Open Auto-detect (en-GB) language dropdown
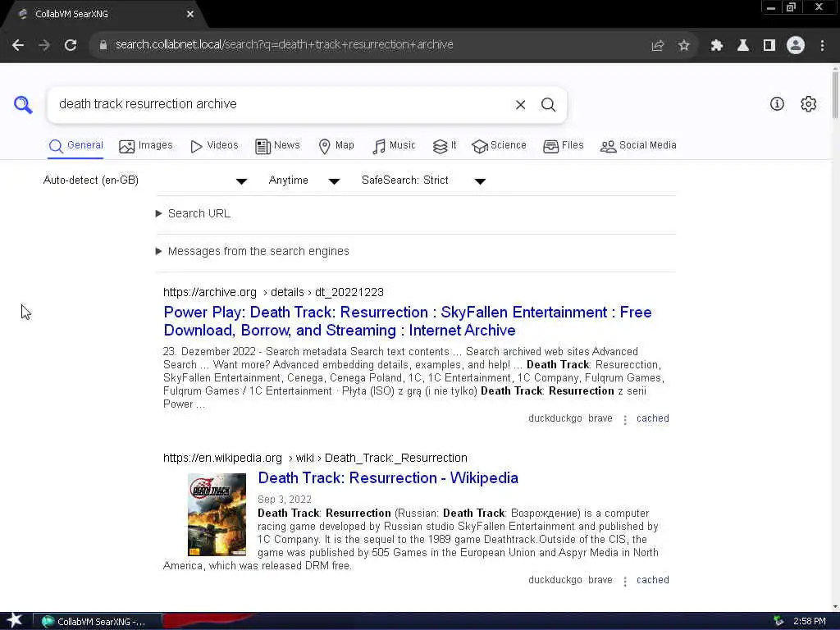 (x=144, y=180)
